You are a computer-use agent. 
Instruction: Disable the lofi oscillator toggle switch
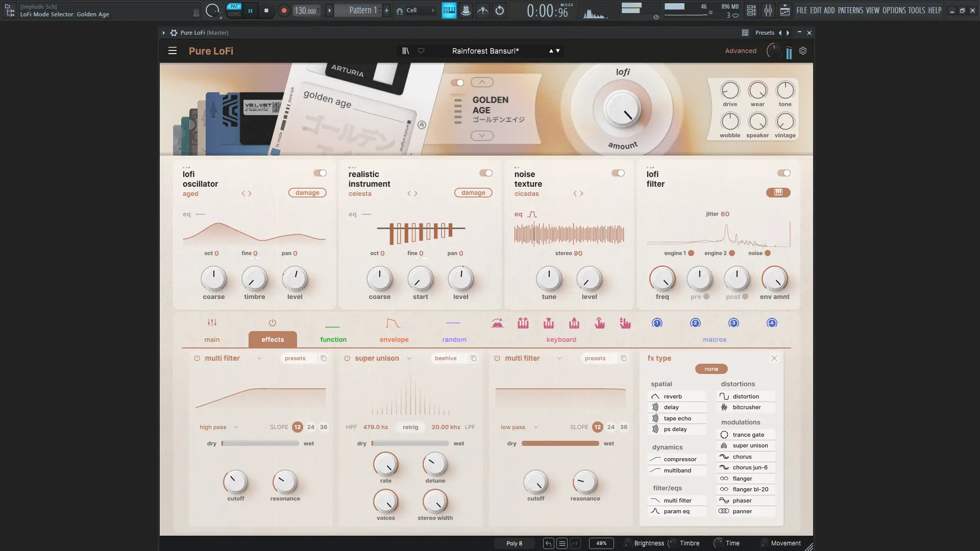(x=320, y=173)
